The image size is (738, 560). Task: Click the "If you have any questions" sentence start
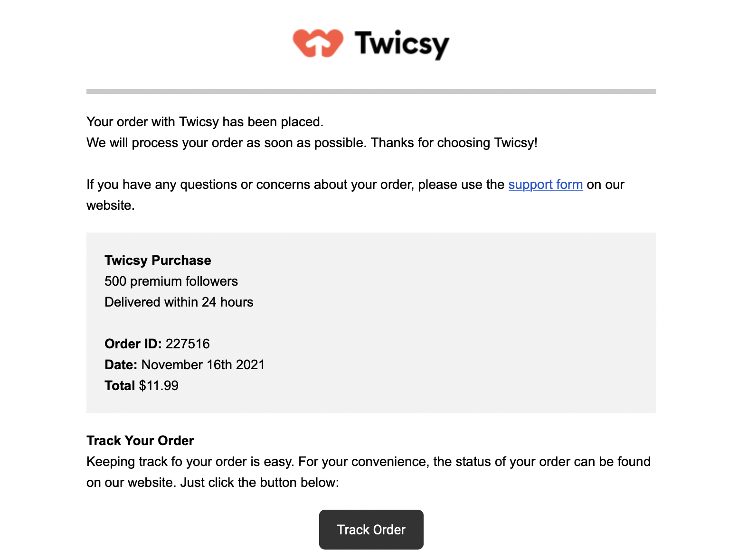click(x=162, y=185)
